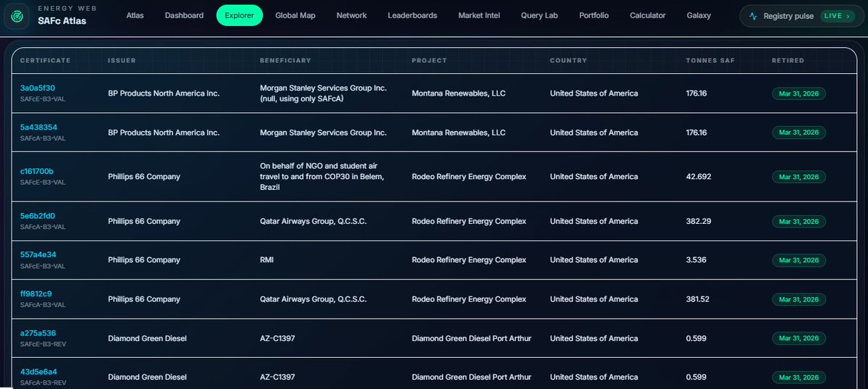Click retired date badge for a275a536

[x=799, y=338]
